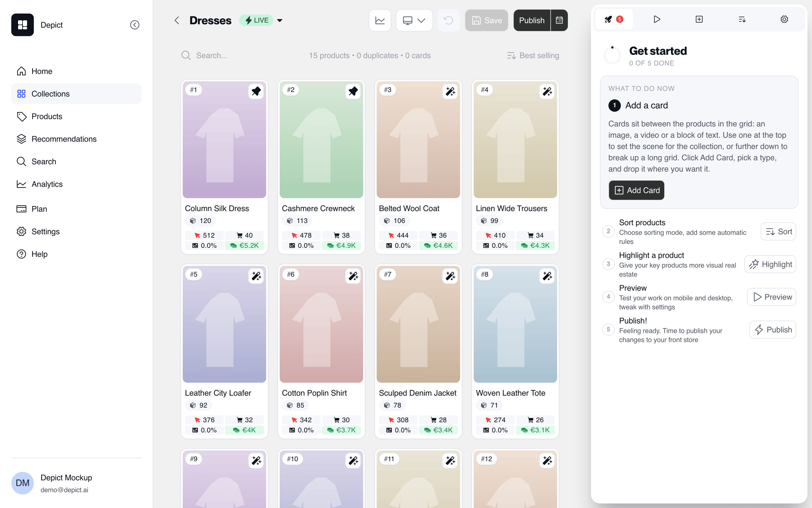Image resolution: width=812 pixels, height=508 pixels.
Task: Click the Woven Leather Tote product image
Action: [515, 324]
